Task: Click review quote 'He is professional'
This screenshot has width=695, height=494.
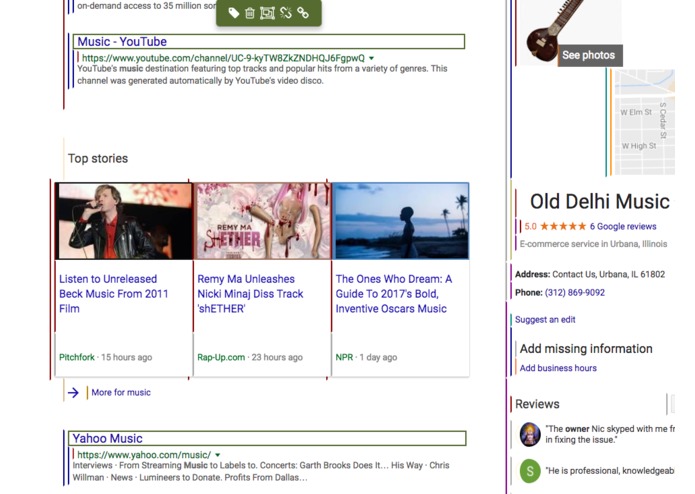Action: click(610, 471)
